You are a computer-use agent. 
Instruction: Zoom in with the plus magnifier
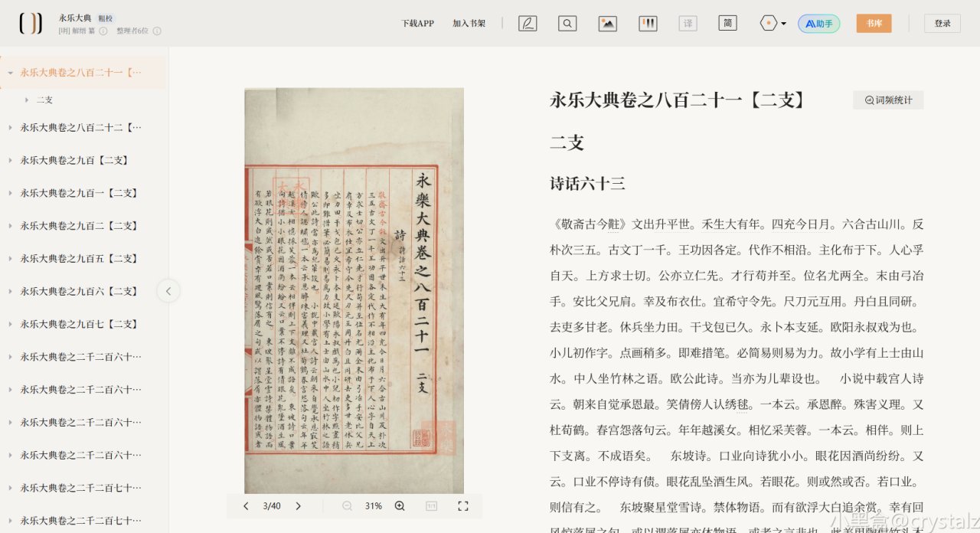400,506
